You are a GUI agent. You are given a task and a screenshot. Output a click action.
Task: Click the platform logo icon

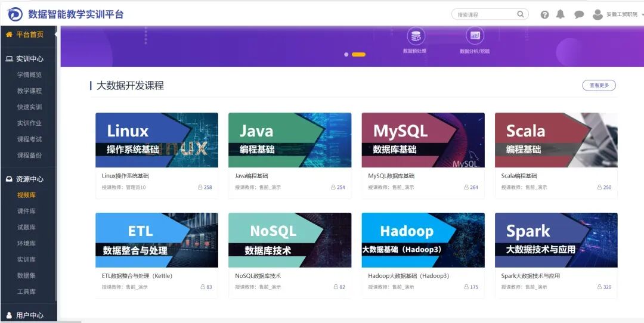click(15, 14)
